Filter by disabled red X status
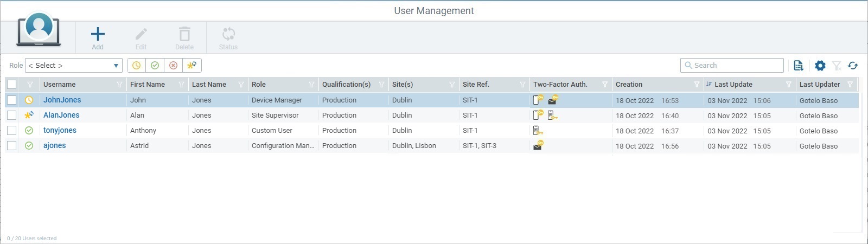Image resolution: width=868 pixels, height=244 pixels. tap(174, 65)
